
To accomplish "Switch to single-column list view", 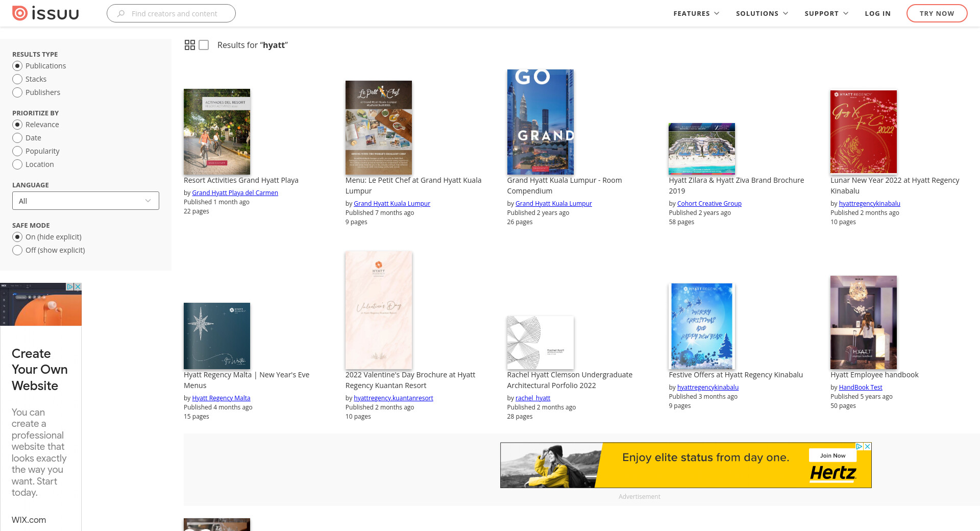I will [x=204, y=45].
